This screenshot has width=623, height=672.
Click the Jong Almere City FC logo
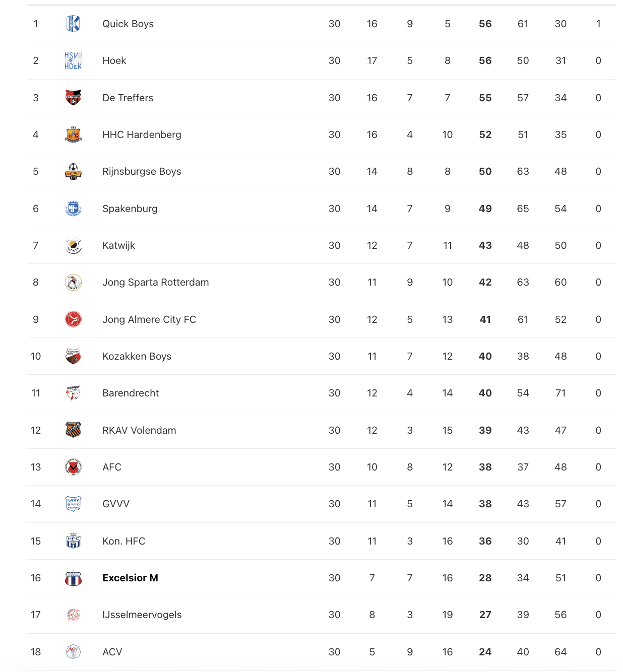tap(73, 319)
